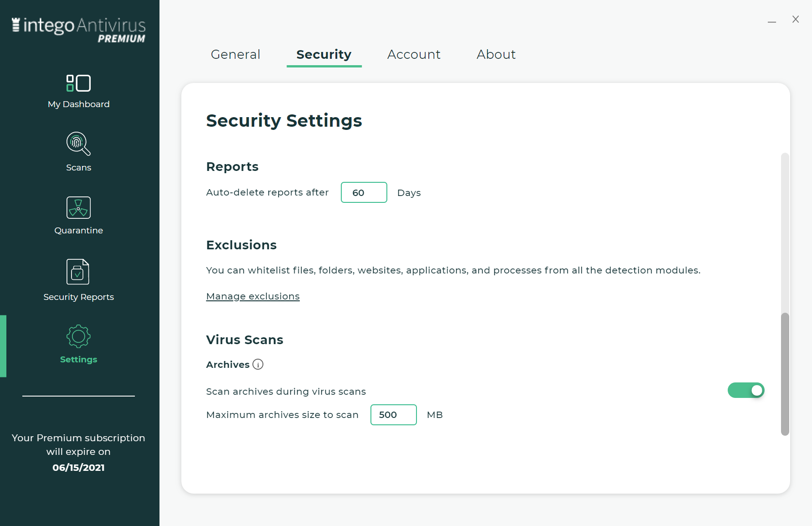
Task: Click the Manage exclusions link
Action: tap(253, 296)
